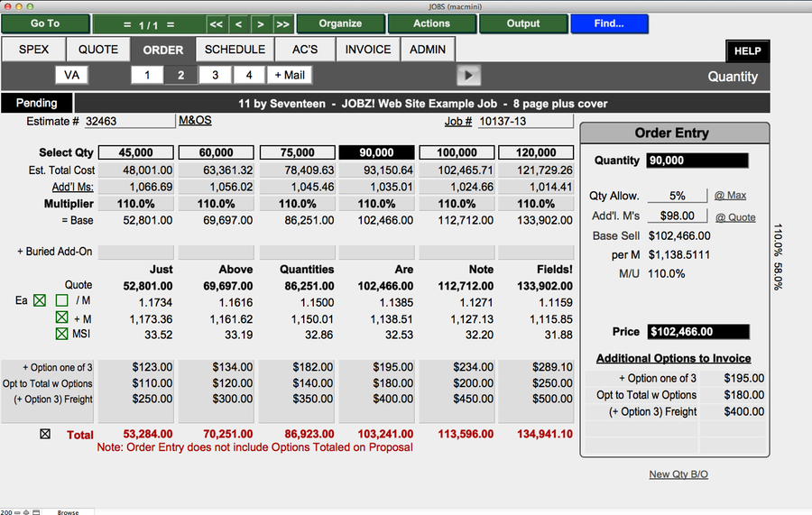
Task: Click the zoom out icon in status bar
Action: (x=16, y=511)
